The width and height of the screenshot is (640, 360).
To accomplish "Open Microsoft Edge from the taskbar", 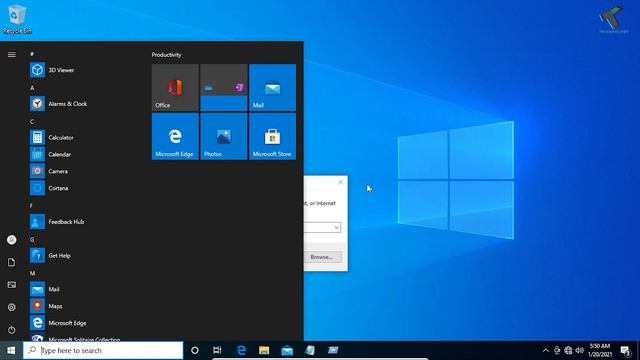I will 241,350.
